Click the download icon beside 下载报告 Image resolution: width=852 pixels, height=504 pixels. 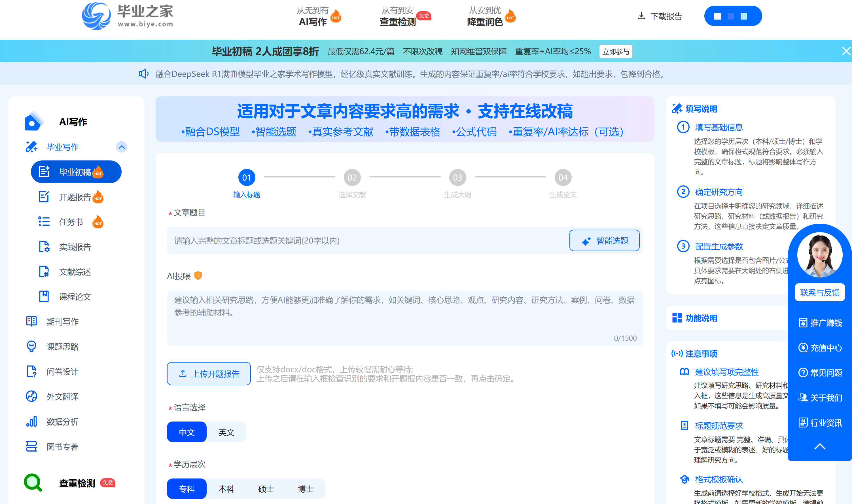[641, 16]
